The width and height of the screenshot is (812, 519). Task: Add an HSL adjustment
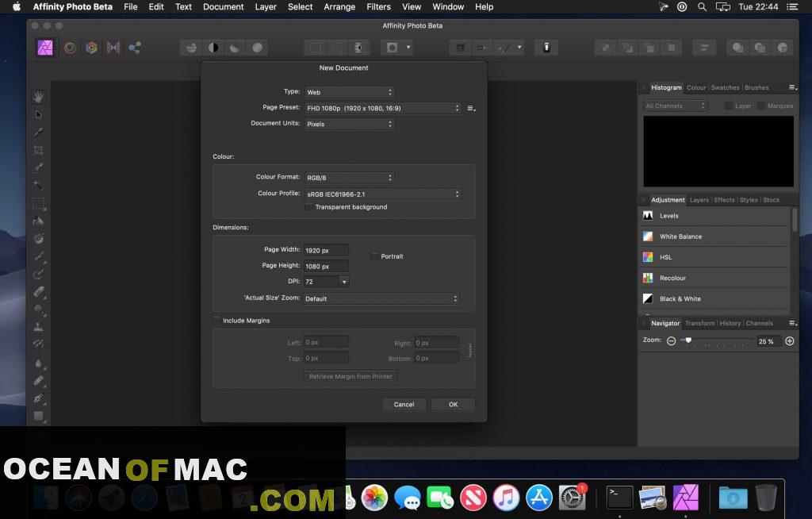pos(714,257)
